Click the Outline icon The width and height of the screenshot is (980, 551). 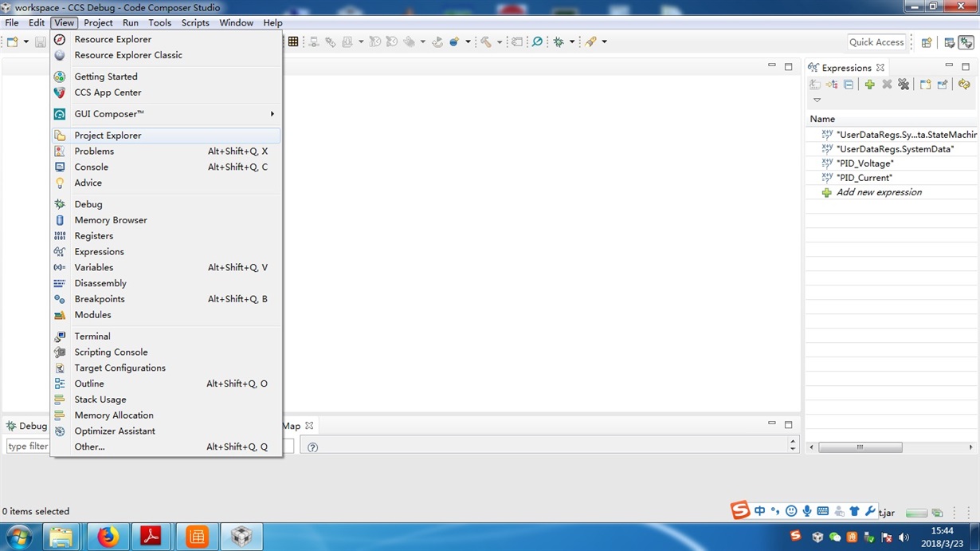(x=60, y=384)
